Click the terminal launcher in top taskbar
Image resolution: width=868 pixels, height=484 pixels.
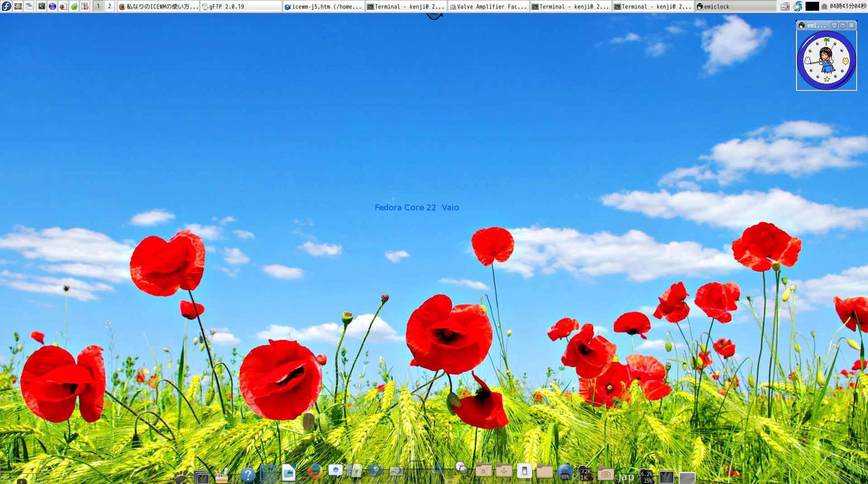41,6
